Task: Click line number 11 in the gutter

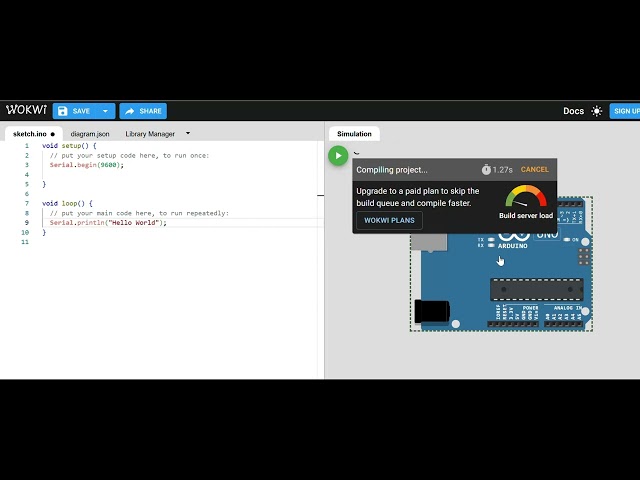Action: click(x=25, y=242)
